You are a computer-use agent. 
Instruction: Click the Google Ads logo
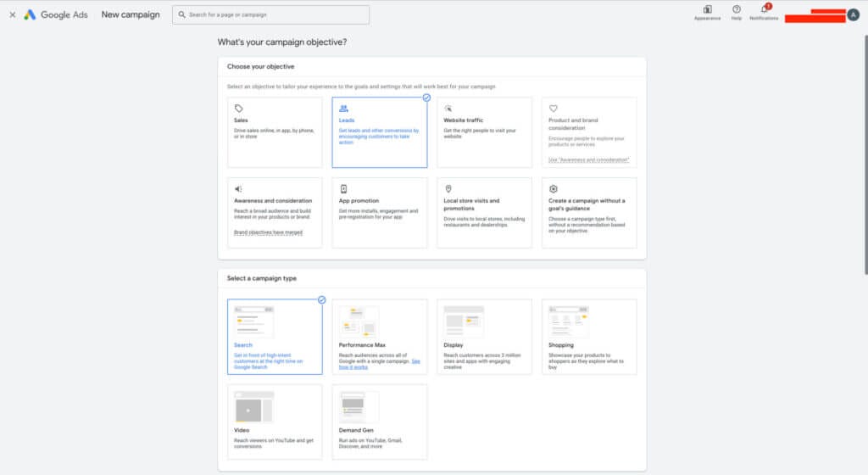pos(56,15)
